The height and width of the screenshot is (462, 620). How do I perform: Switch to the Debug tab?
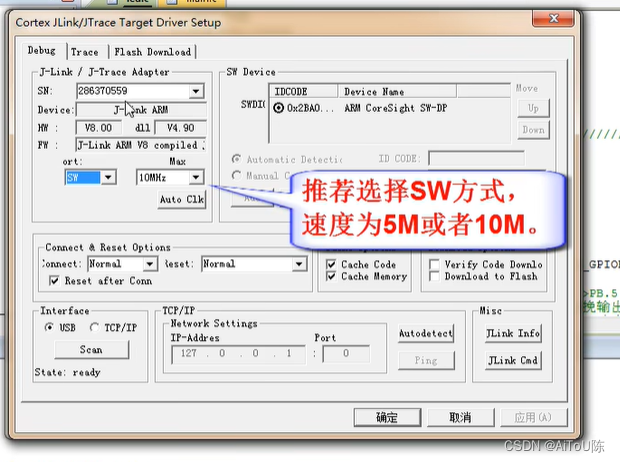[42, 51]
